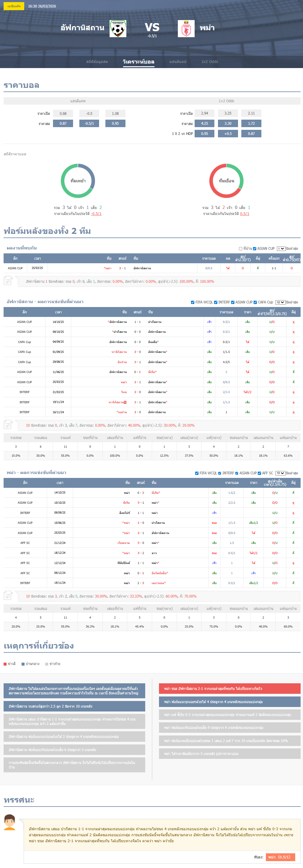Image resolution: width=303 pixels, height=868 pixels.
Task: Uncheck AFF SC filter for Myanmar matches
Action: [x=259, y=473]
